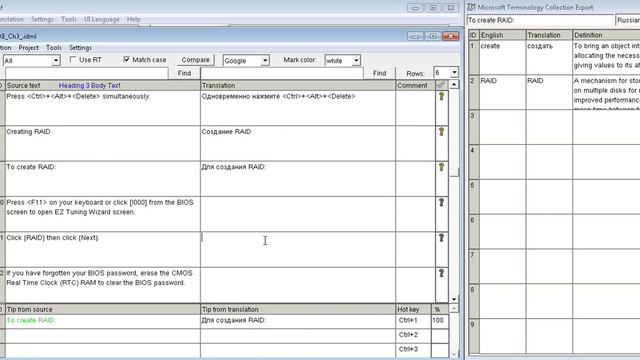
Task: Click the Terminology search field containing To create RAID:
Action: pos(540,20)
